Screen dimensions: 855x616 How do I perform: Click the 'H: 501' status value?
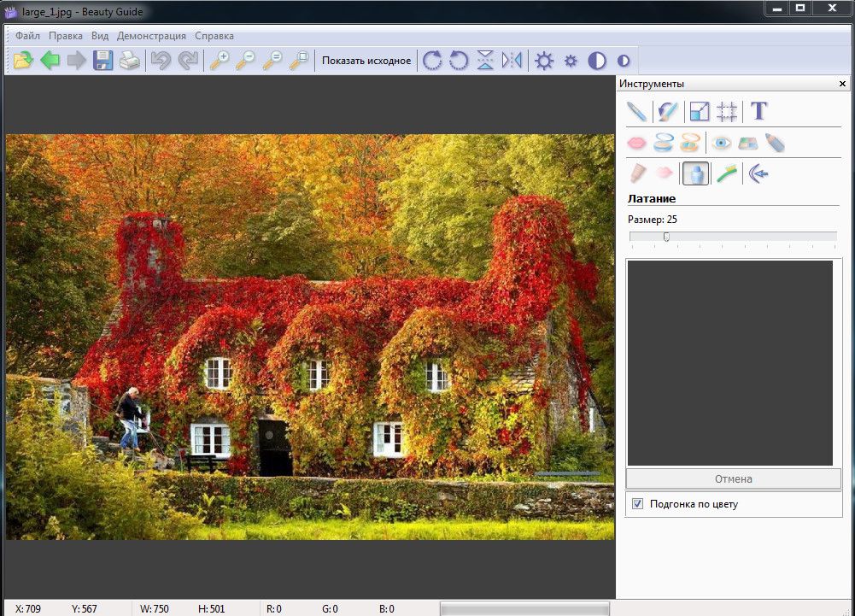coord(212,608)
